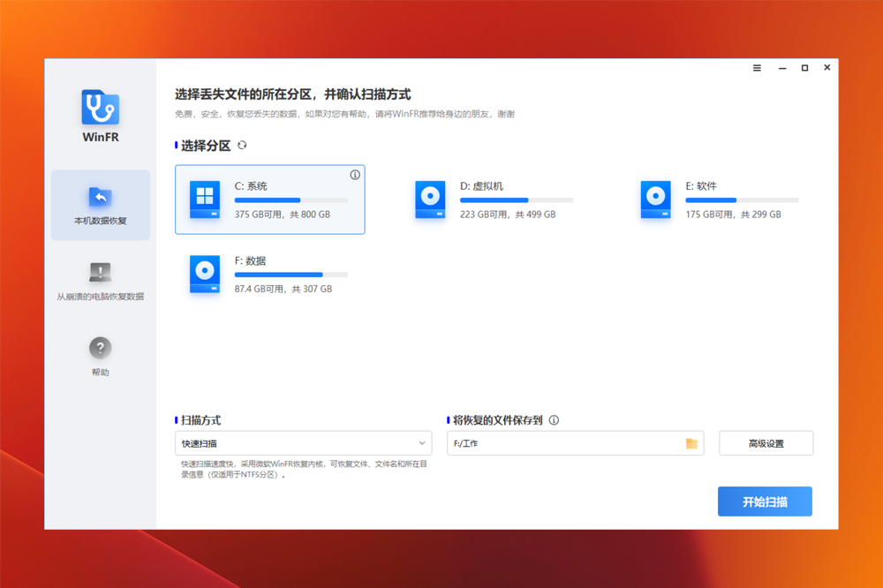The width and height of the screenshot is (883, 588).
Task: Open 从崩溃的电脑恢复数据 sidebar section
Action: (x=101, y=282)
